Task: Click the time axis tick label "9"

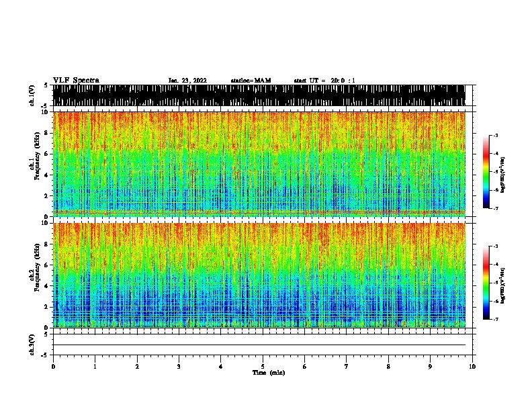Action: coord(430,367)
